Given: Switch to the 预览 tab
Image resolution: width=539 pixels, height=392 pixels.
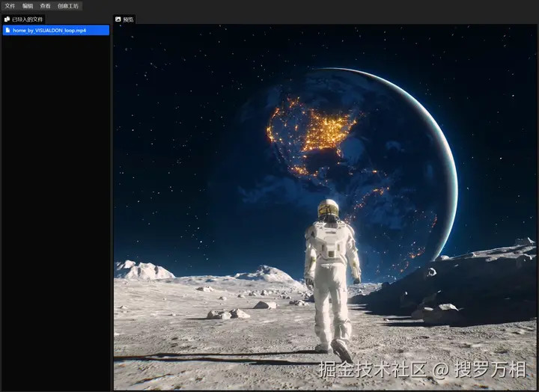Looking at the screenshot, I should click(124, 19).
